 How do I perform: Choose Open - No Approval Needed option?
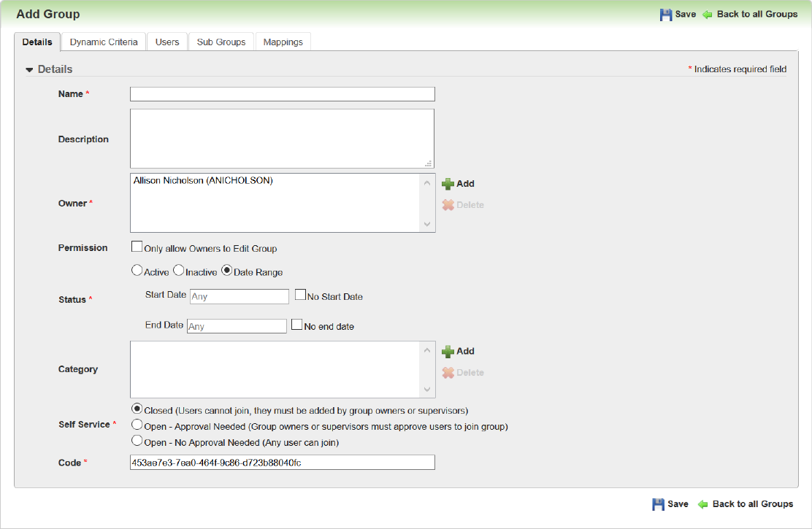[137, 441]
